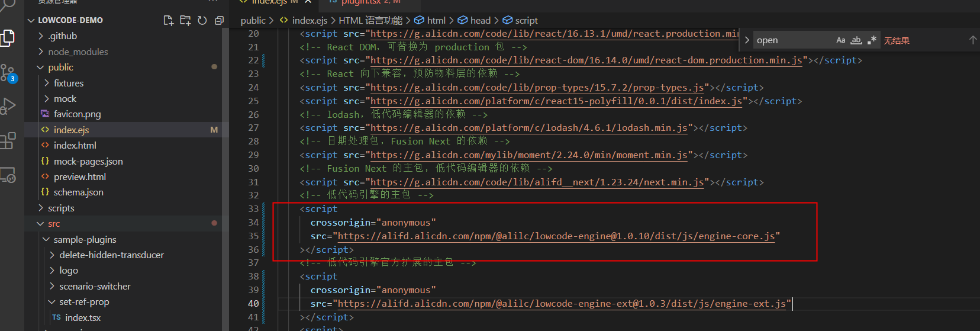Click the next.min.js URL on line 31
This screenshot has height=331, width=980.
[537, 182]
